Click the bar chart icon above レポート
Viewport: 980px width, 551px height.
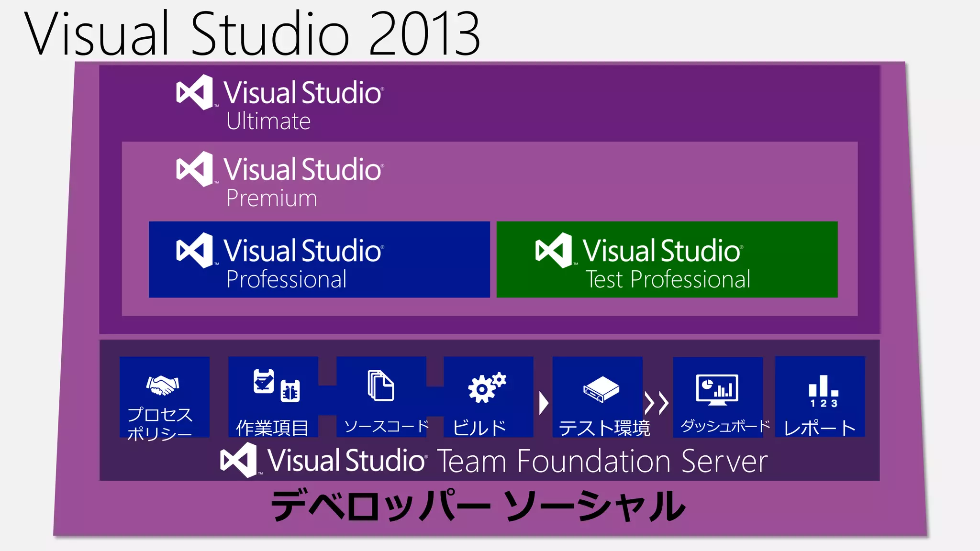[824, 391]
